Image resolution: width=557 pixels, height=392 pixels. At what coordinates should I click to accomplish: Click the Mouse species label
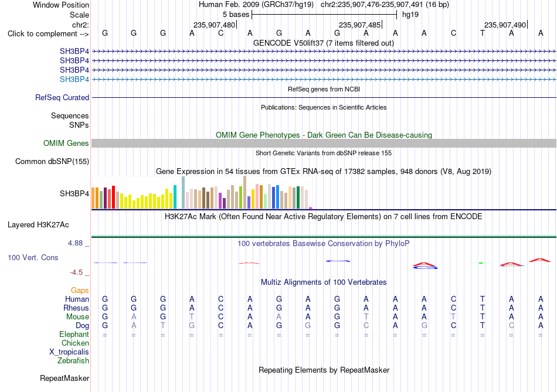point(77,317)
